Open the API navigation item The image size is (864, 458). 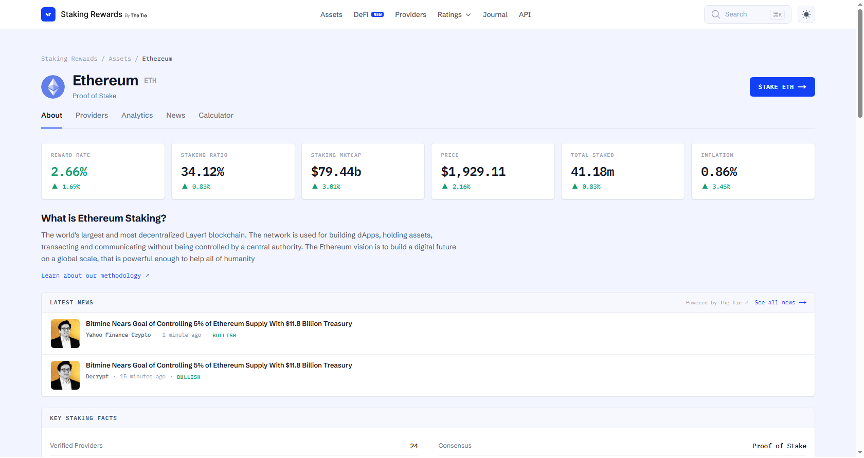pyautogui.click(x=525, y=14)
